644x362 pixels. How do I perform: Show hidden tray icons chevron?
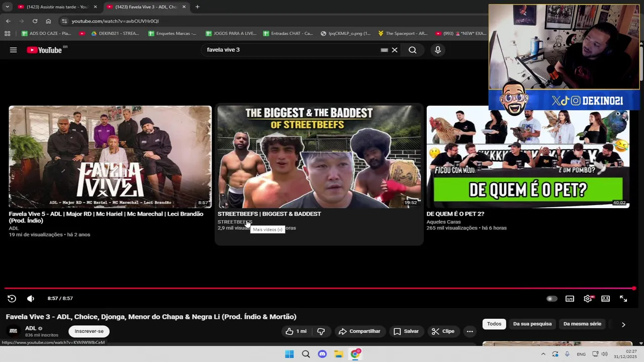pyautogui.click(x=543, y=354)
